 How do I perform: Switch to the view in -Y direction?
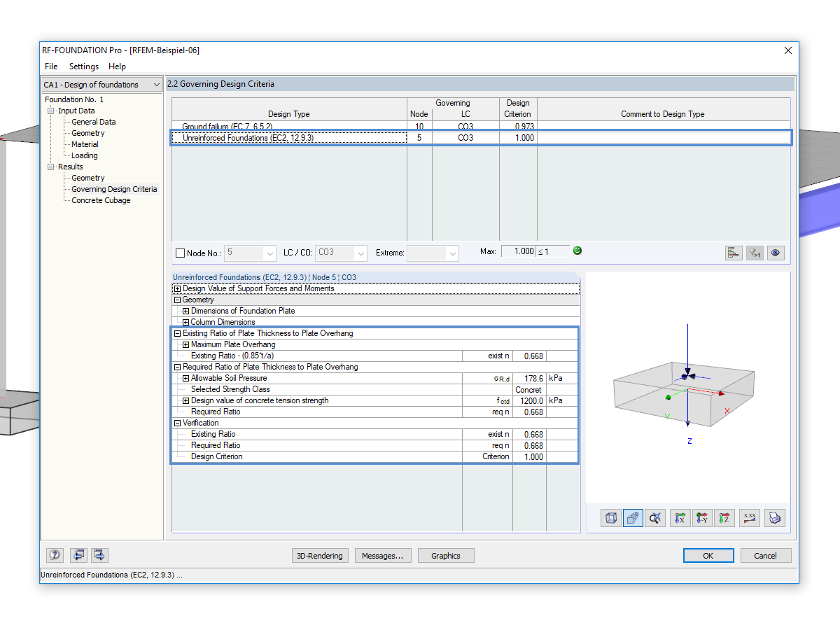[702, 518]
